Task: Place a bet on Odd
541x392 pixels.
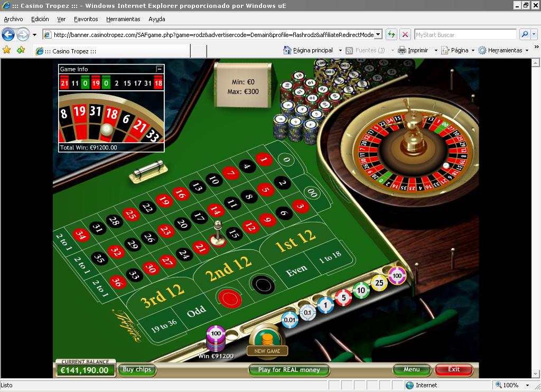Action: click(x=197, y=312)
